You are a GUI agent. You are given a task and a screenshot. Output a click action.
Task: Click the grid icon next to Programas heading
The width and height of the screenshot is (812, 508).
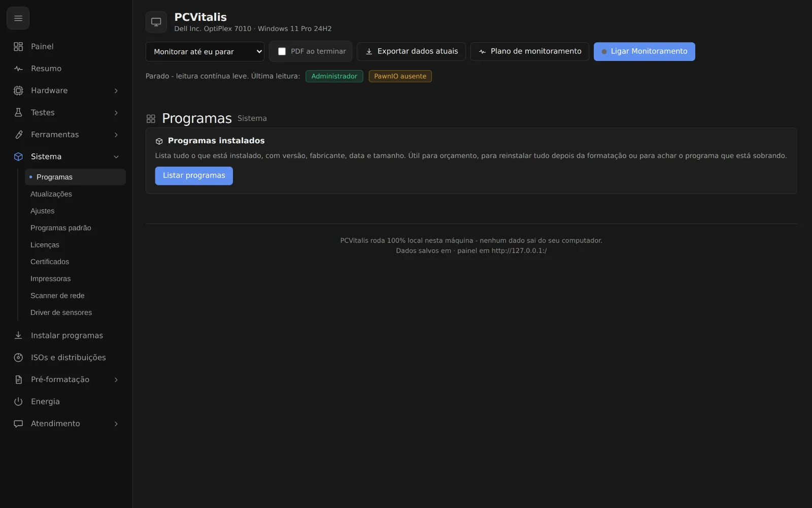point(151,119)
